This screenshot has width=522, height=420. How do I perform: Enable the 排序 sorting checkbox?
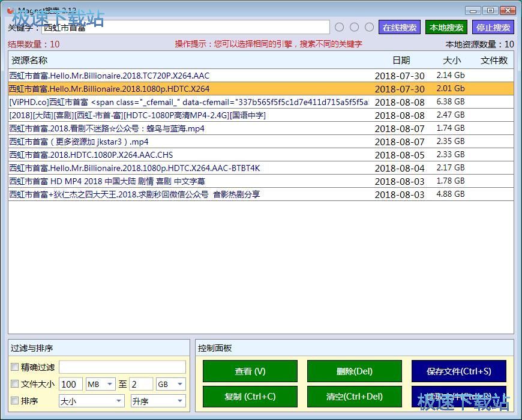click(15, 401)
